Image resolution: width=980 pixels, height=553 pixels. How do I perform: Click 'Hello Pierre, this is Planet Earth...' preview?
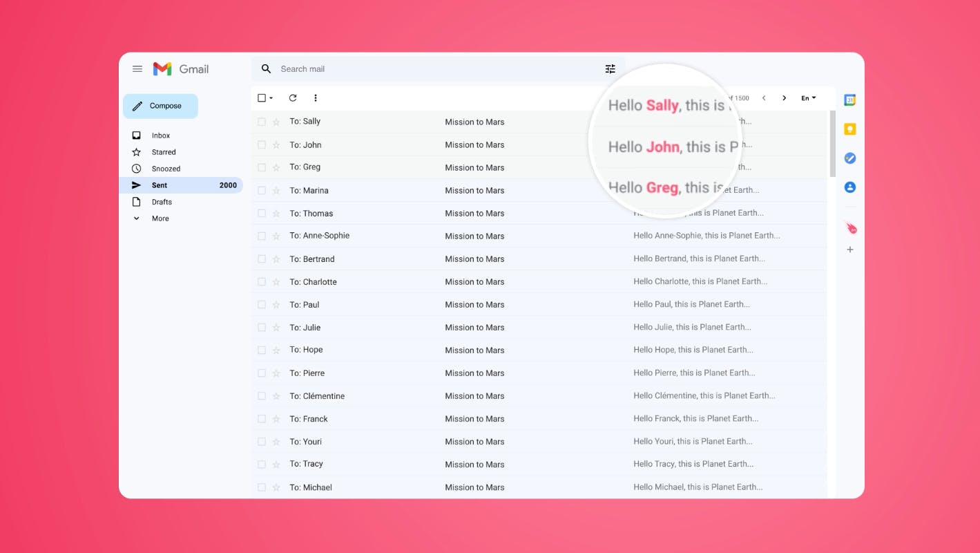[x=694, y=373]
